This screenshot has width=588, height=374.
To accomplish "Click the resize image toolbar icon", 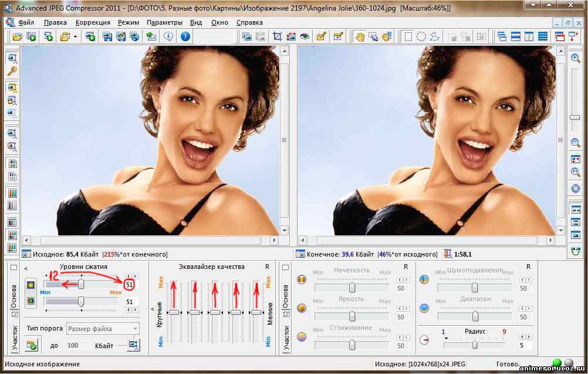I will coord(291,36).
